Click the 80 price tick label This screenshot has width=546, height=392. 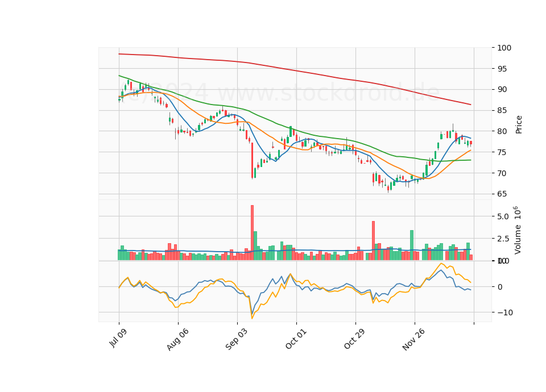coord(502,131)
